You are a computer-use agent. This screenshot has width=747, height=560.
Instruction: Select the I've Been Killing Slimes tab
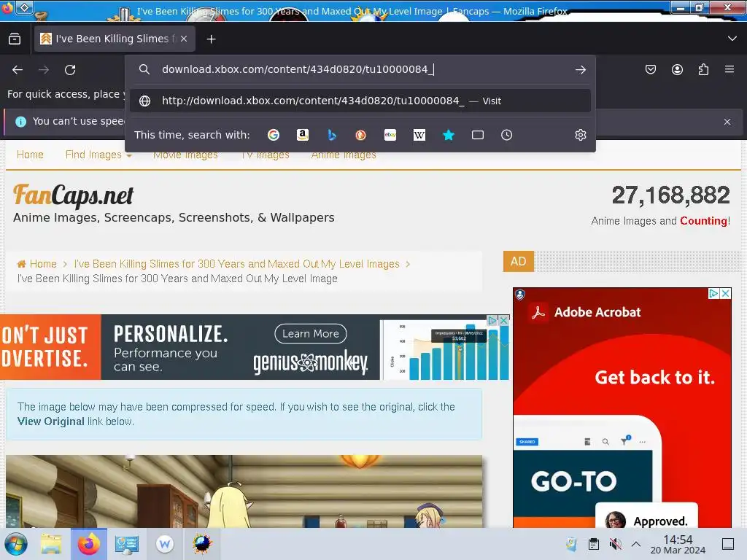click(x=115, y=39)
